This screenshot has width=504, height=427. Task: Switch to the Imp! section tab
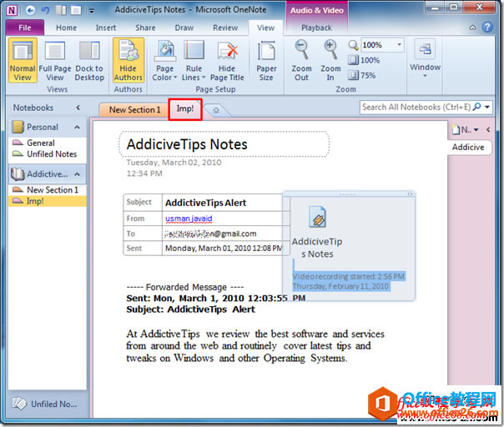185,109
